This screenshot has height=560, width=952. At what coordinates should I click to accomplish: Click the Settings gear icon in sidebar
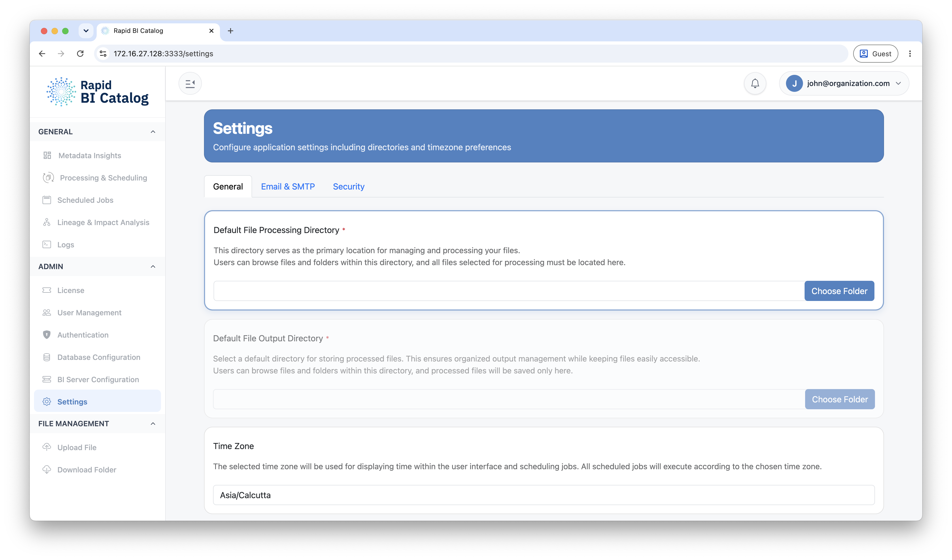pyautogui.click(x=47, y=402)
